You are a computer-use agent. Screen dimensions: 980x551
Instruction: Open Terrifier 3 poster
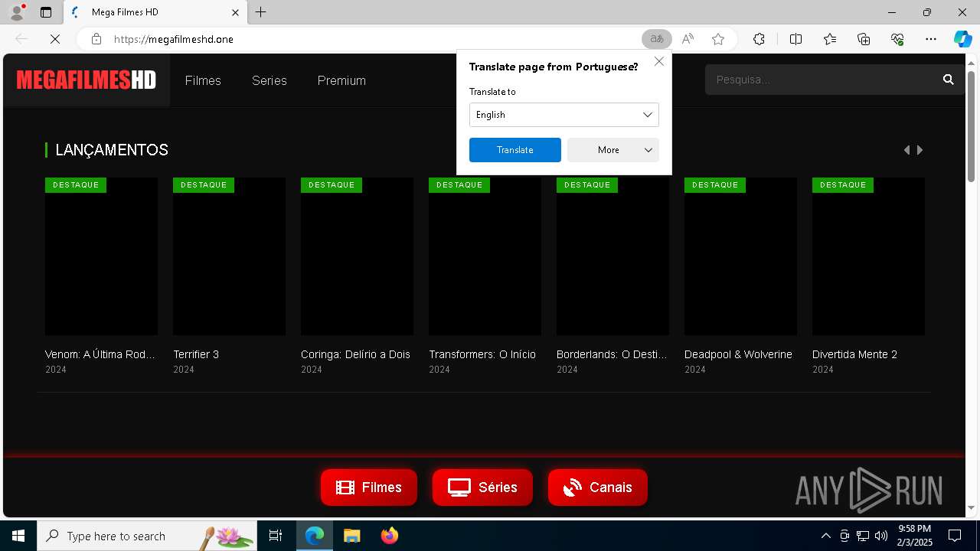tap(229, 256)
